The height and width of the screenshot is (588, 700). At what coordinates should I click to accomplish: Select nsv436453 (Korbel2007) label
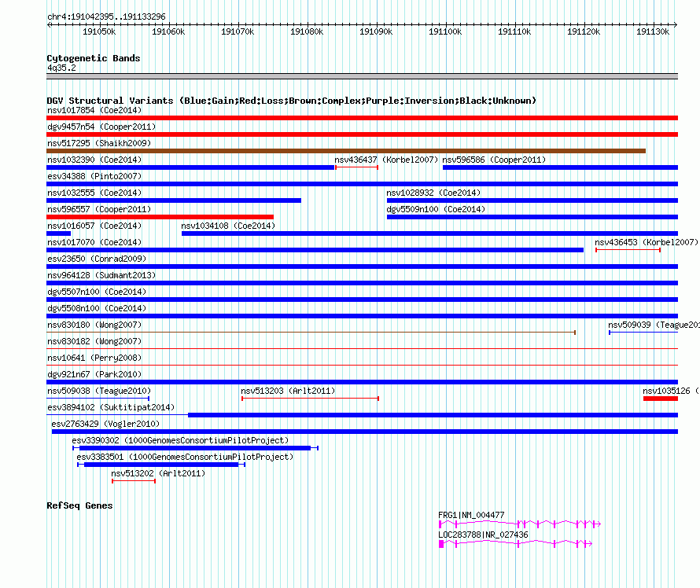point(647,242)
